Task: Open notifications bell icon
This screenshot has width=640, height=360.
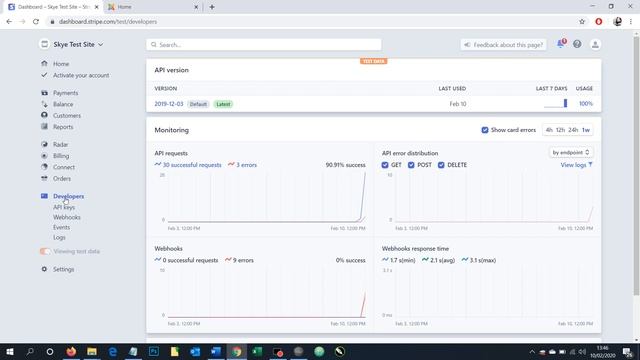Action: pyautogui.click(x=561, y=44)
